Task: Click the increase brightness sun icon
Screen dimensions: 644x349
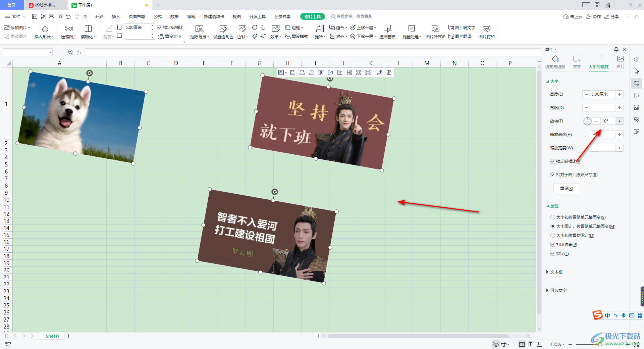Action: click(x=255, y=36)
